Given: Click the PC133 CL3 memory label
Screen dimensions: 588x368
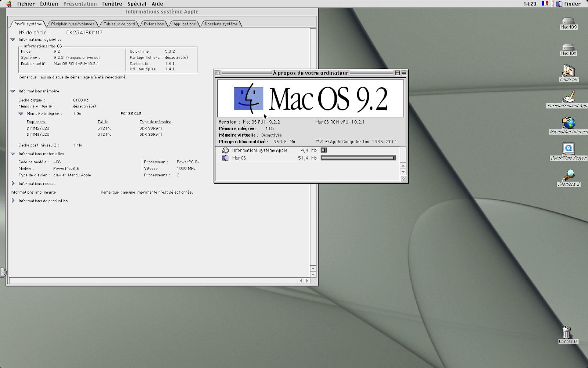Looking at the screenshot, I should (131, 114).
